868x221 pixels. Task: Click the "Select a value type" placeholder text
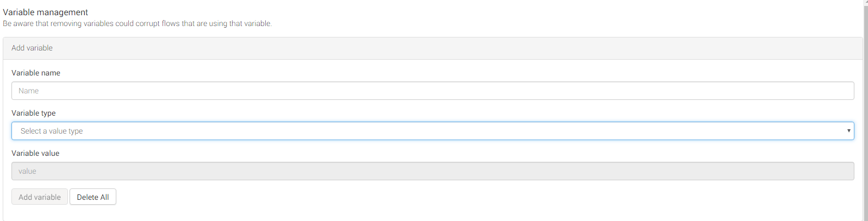[x=52, y=131]
